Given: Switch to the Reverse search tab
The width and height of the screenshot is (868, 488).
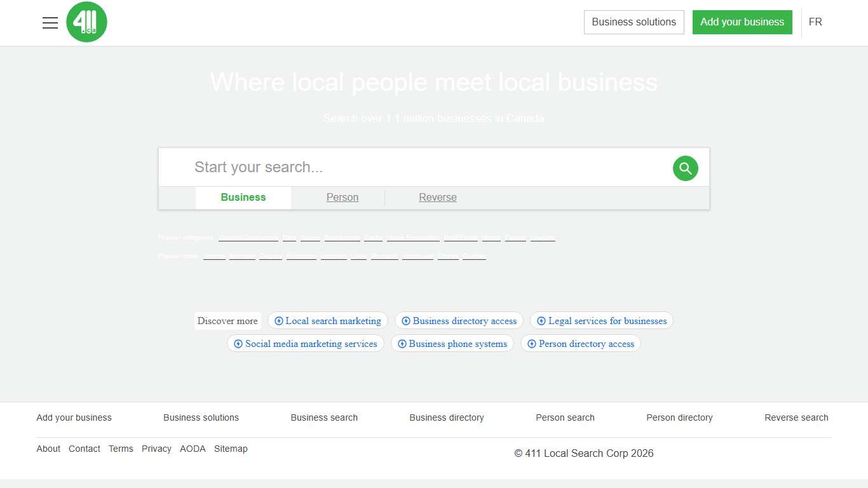Looking at the screenshot, I should (438, 197).
